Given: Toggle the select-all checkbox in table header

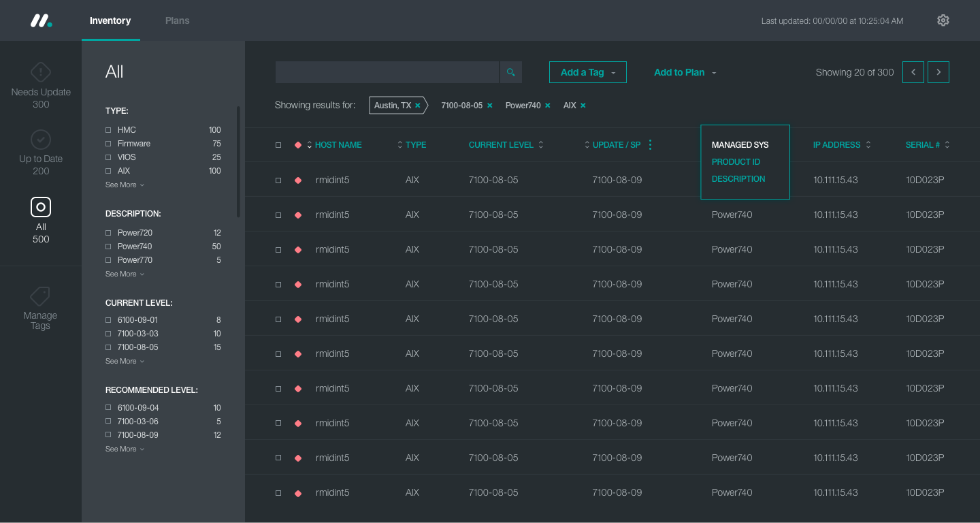Looking at the screenshot, I should point(278,145).
